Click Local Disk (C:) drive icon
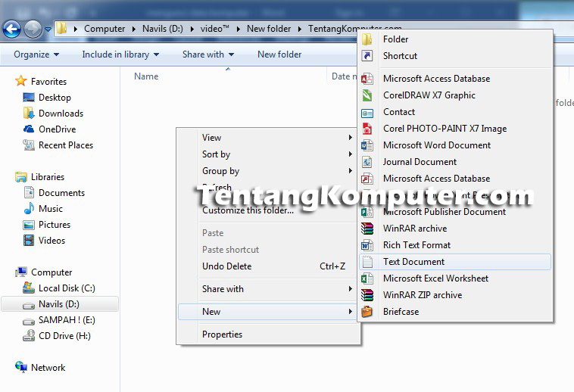Image resolution: width=574 pixels, height=392 pixels. [x=29, y=288]
